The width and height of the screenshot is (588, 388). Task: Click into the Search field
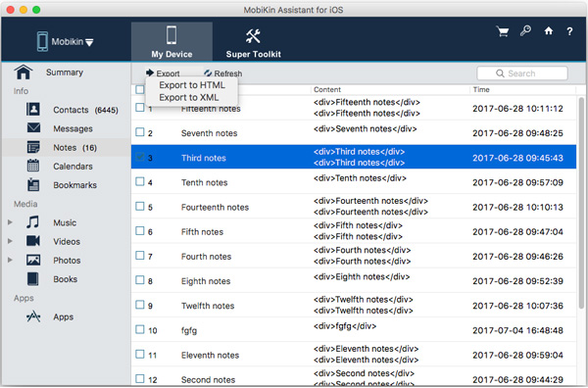(522, 73)
